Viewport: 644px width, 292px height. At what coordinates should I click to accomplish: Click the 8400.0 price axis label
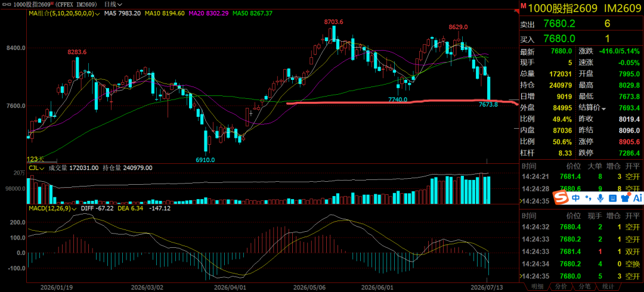pyautogui.click(x=15, y=48)
